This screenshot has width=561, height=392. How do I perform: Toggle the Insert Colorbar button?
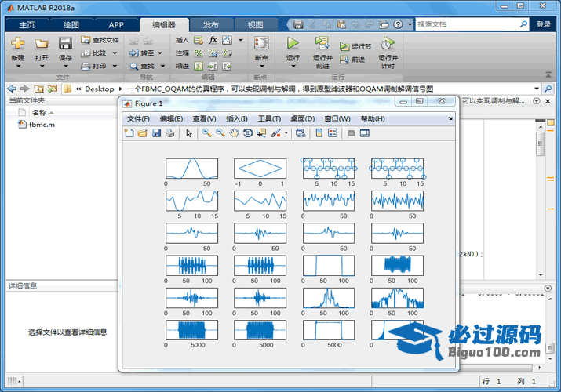(319, 133)
